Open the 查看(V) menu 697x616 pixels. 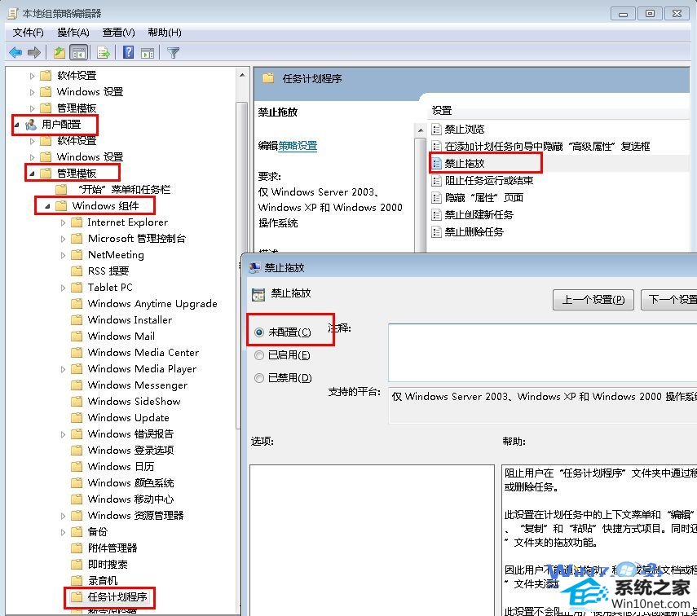tap(118, 33)
